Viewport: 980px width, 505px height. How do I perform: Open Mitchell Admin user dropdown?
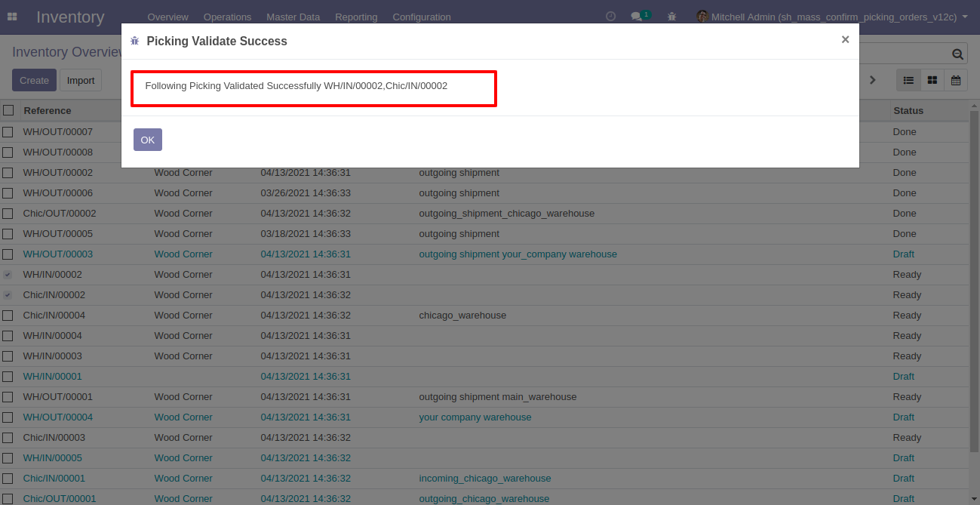pos(831,17)
